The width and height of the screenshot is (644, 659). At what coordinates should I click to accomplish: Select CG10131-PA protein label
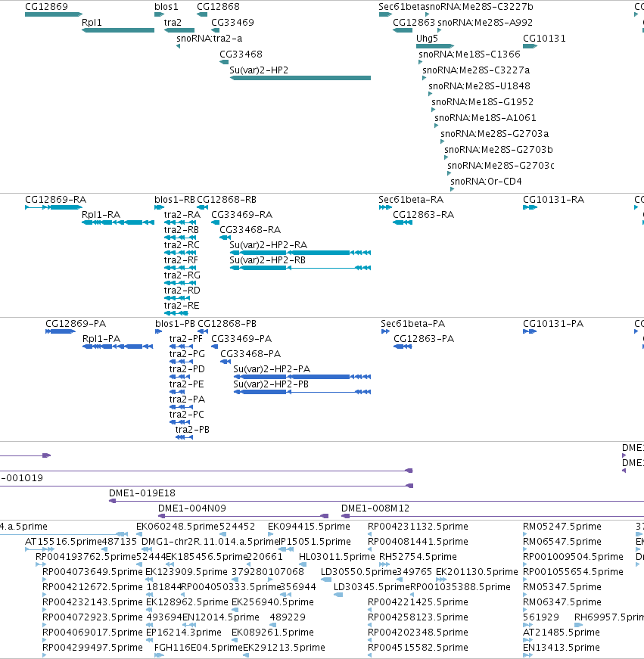[553, 324]
